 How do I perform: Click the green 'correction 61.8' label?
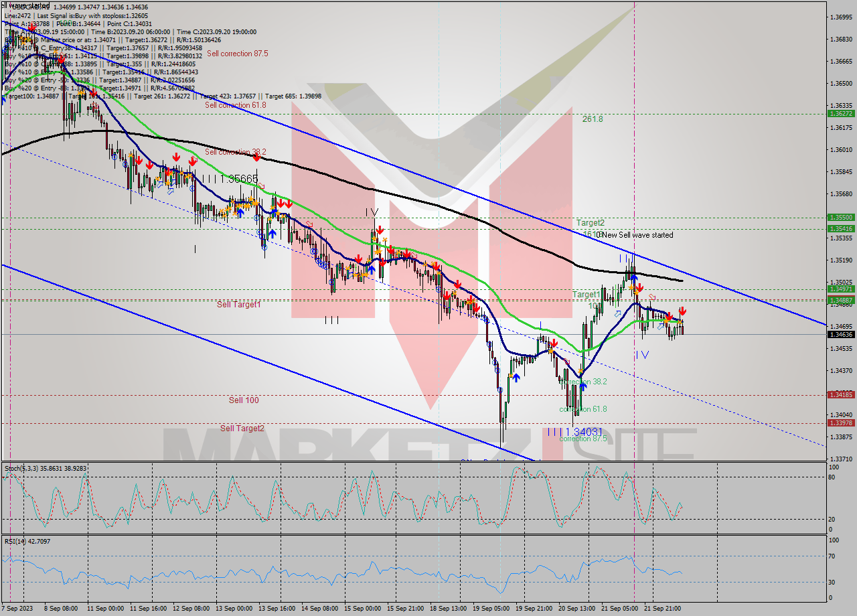583,409
